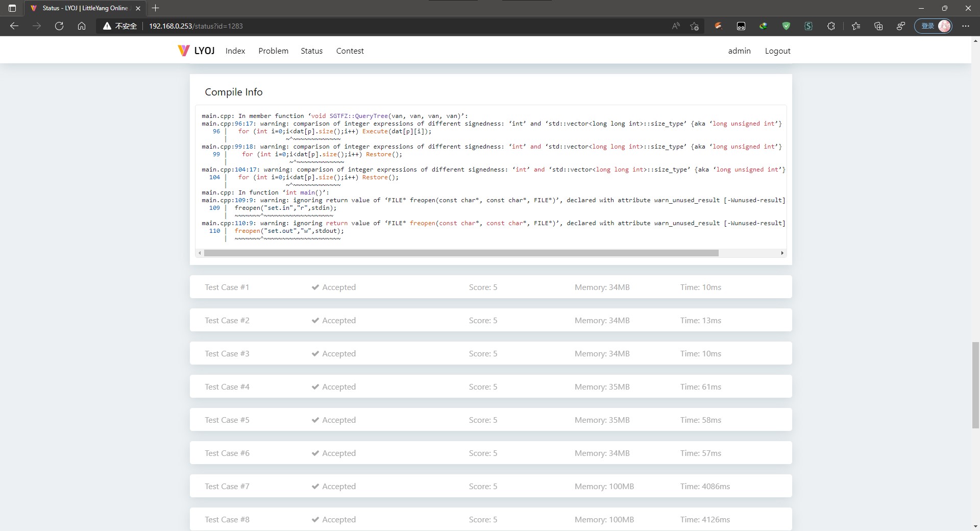Click the vertical tabs toggle button
The width and height of the screenshot is (980, 531).
pos(11,8)
